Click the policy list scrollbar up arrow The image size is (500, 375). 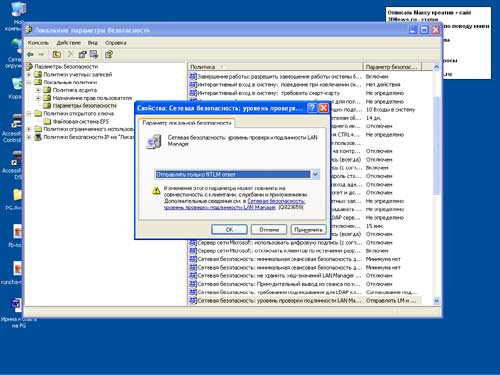pyautogui.click(x=436, y=67)
